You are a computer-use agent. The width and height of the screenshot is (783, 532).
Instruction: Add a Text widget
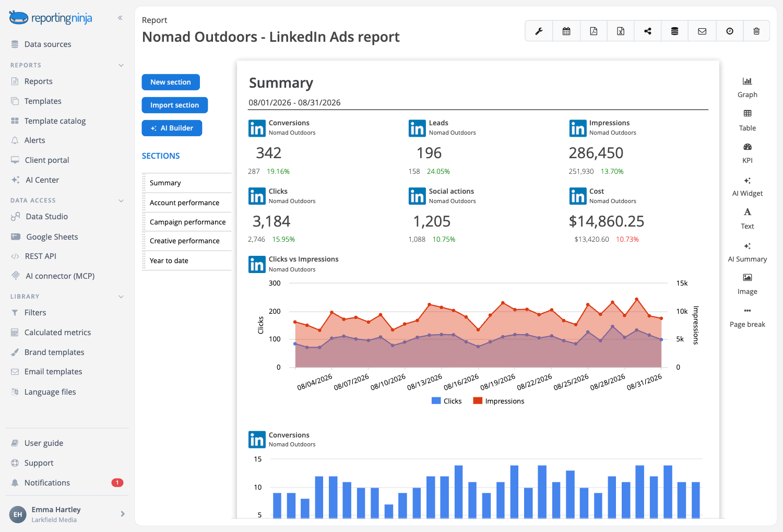click(748, 219)
